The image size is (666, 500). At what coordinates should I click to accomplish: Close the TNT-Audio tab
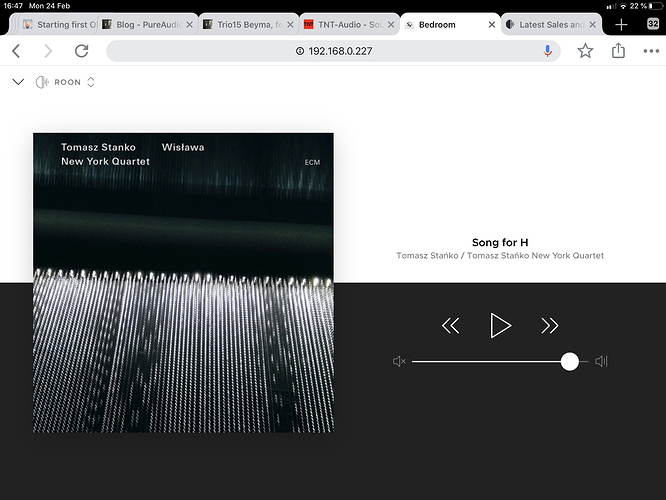click(391, 25)
